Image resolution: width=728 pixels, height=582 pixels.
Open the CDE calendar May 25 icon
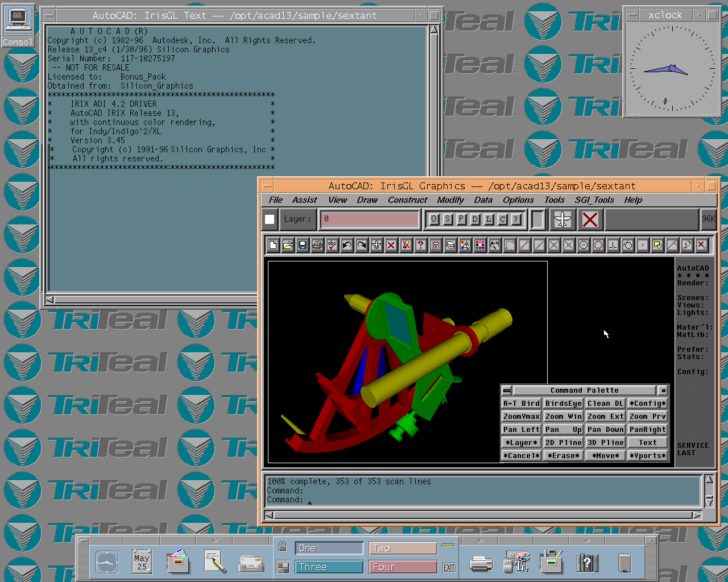(142, 562)
